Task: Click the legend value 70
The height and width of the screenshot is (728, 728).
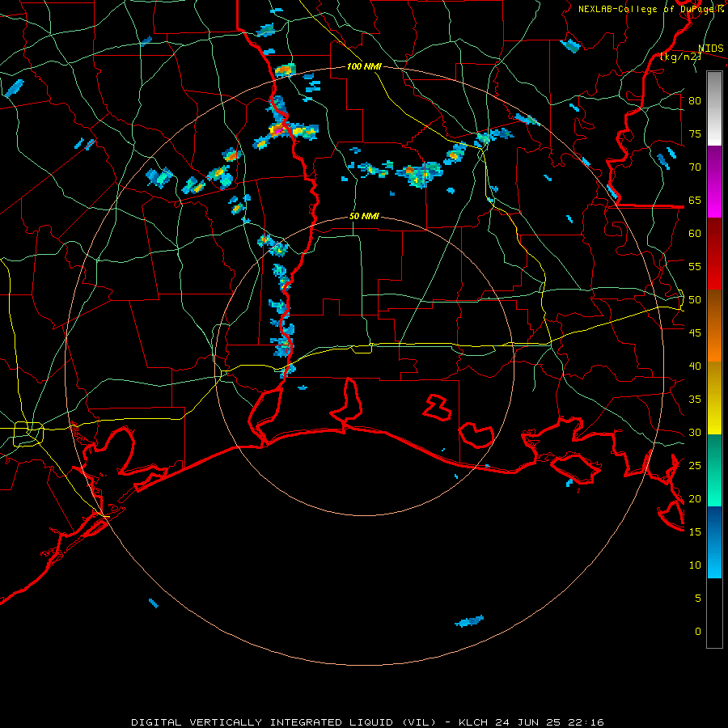Action: click(695, 167)
